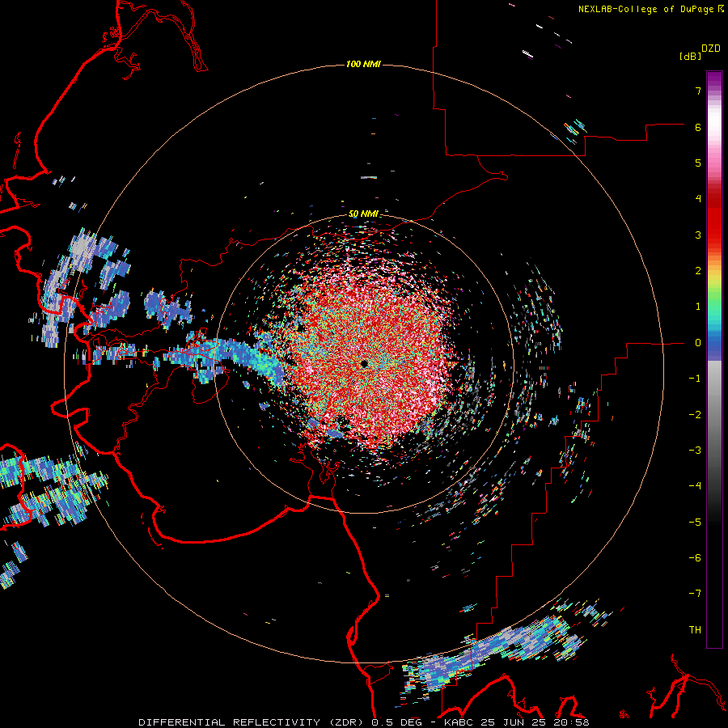Click the -1 value on color scale
Image resolution: width=728 pixels, height=728 pixels.
(x=695, y=379)
